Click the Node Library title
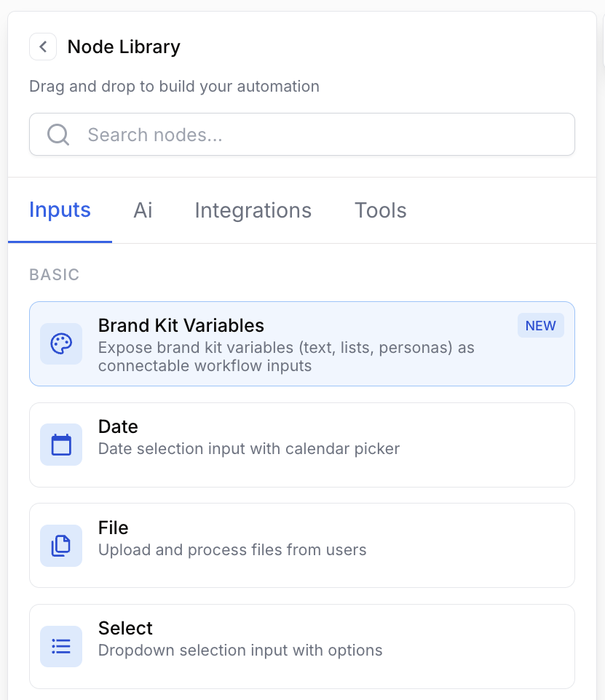605x700 pixels. click(124, 47)
